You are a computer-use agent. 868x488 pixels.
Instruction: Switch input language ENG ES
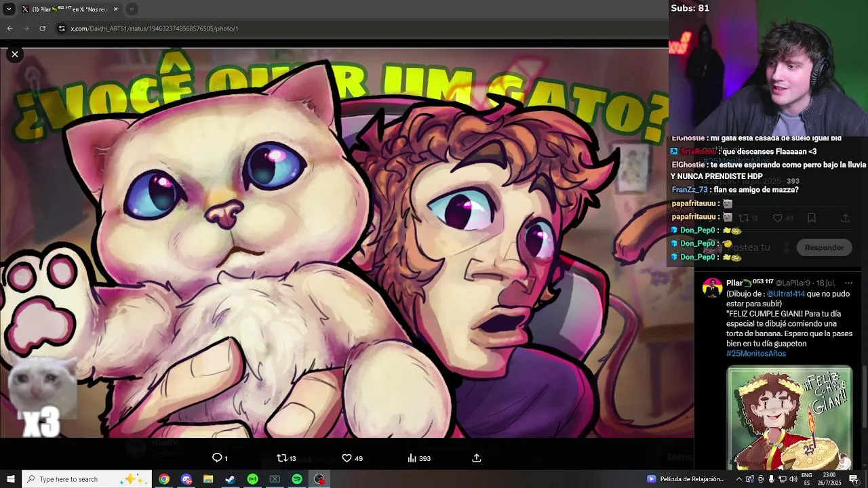[807, 479]
